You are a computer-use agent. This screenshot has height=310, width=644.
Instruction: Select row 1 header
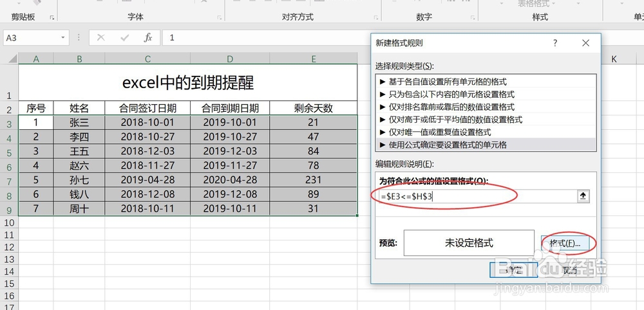[x=9, y=82]
